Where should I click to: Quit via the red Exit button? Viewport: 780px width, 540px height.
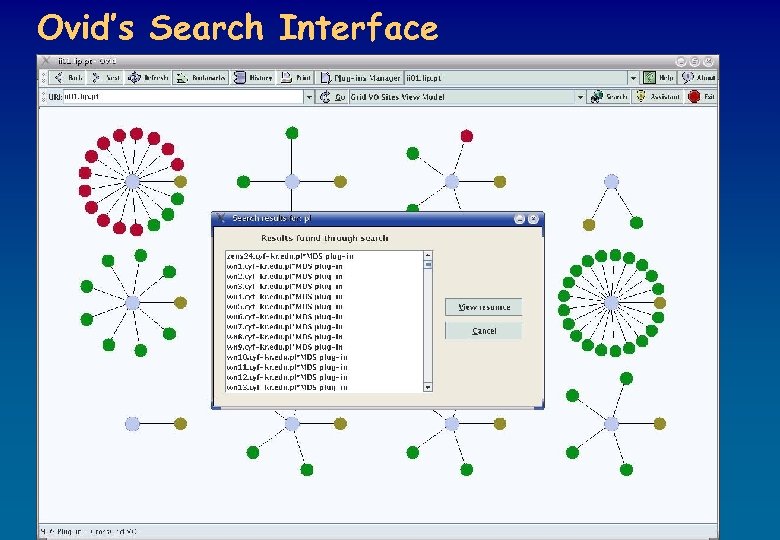coord(701,97)
